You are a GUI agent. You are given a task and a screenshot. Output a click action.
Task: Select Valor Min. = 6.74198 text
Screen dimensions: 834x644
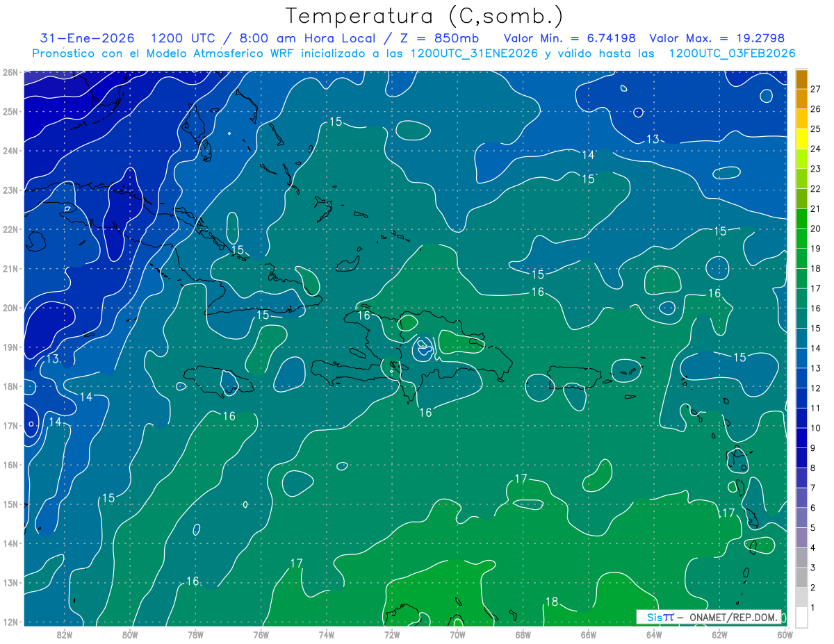[x=569, y=38]
